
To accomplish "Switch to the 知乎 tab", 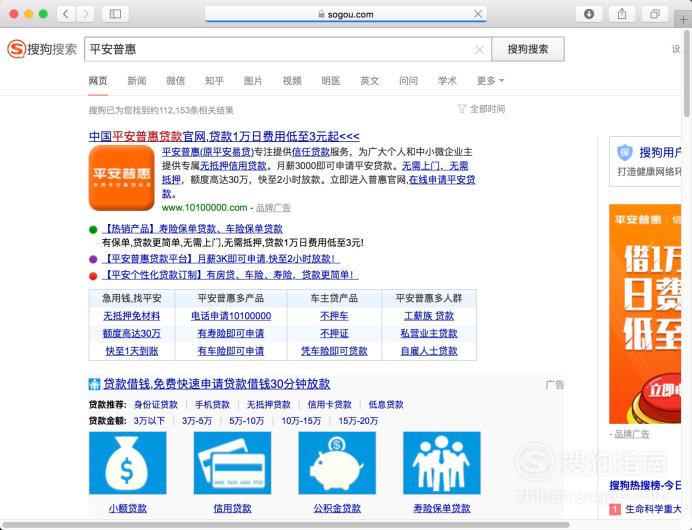I will click(214, 81).
